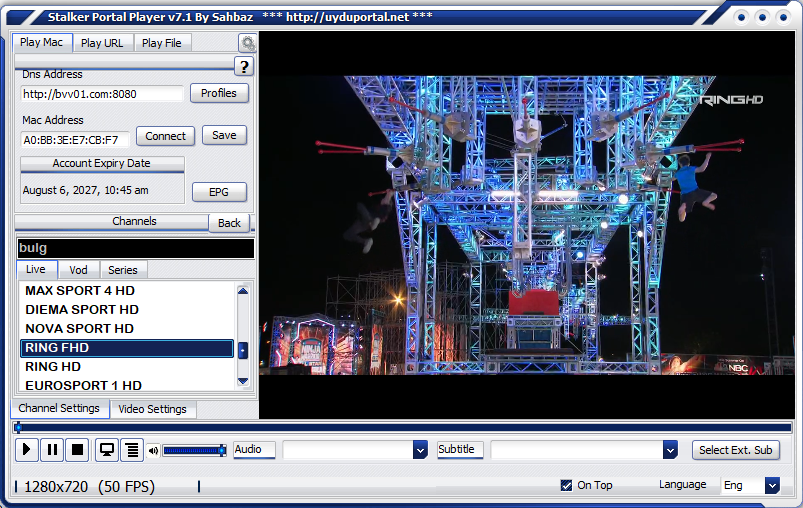Stop the current stream
Viewport: 803px width, 508px height.
(77, 450)
